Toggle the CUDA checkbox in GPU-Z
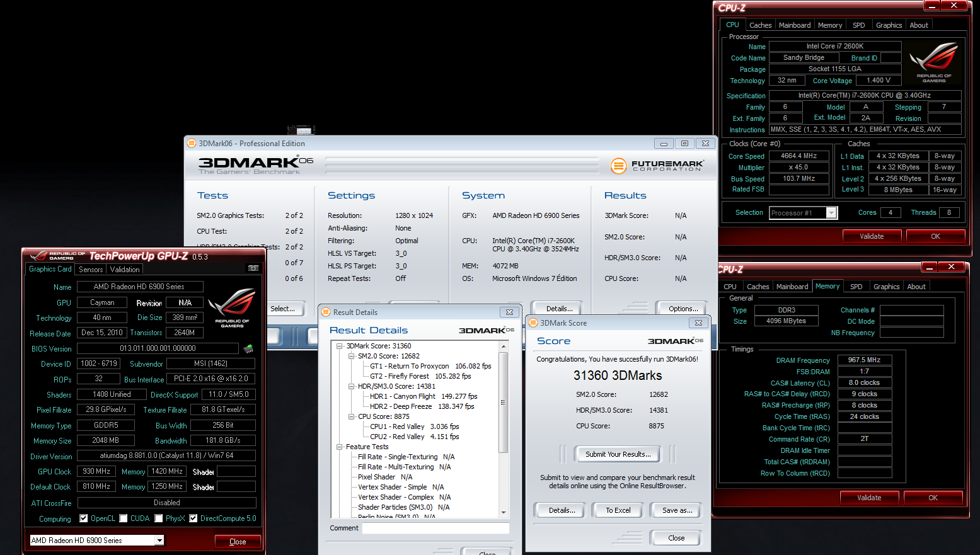Image resolution: width=980 pixels, height=555 pixels. [124, 518]
